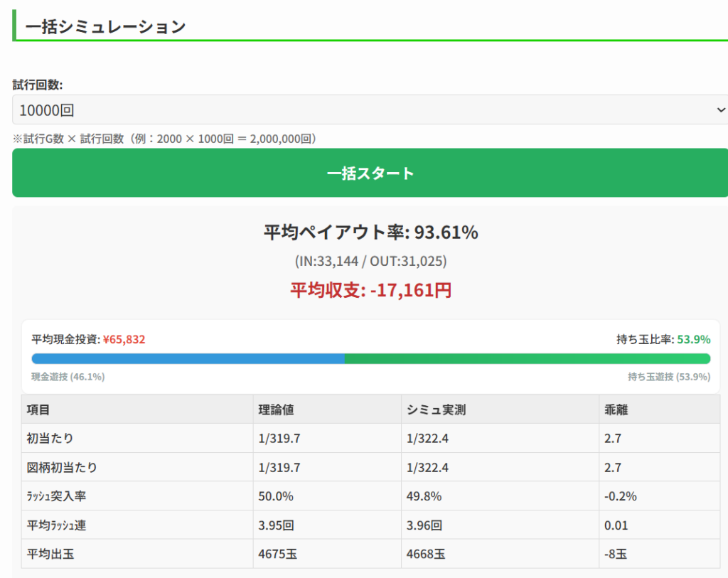Click the 平均ペイアウト率 93.61% heading
This screenshot has height=578, width=728.
tap(370, 232)
